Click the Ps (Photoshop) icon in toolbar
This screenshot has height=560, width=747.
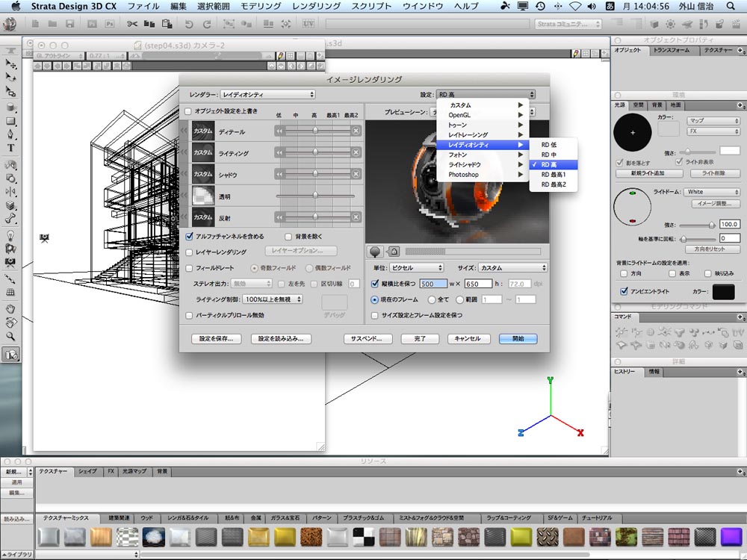[110, 24]
